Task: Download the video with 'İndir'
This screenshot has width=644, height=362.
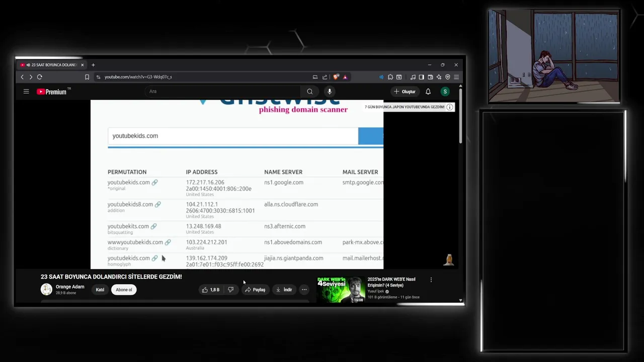Action: point(284,290)
